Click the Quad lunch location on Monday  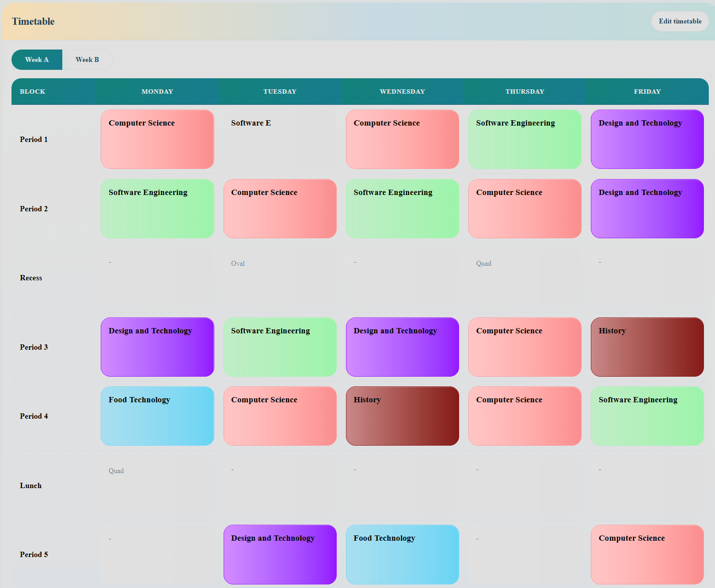point(116,471)
